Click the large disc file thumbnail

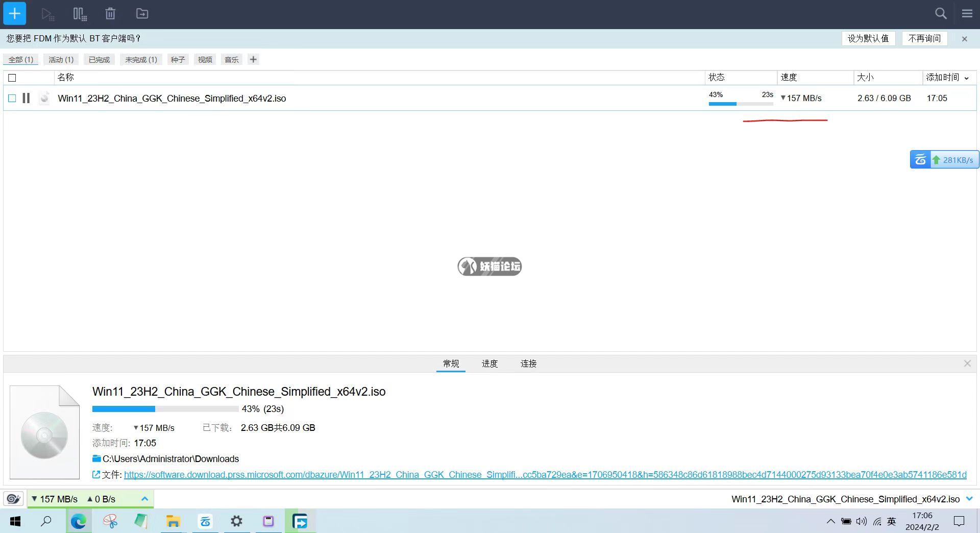point(44,432)
